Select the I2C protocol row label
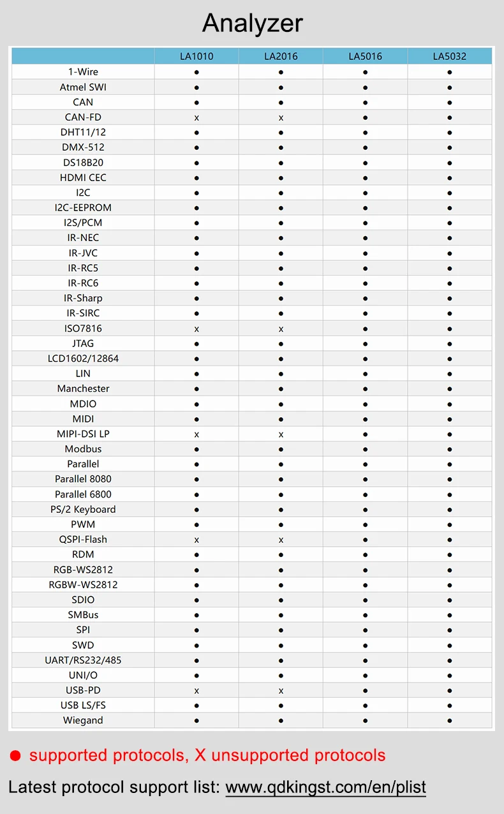The width and height of the screenshot is (504, 814). 83,192
